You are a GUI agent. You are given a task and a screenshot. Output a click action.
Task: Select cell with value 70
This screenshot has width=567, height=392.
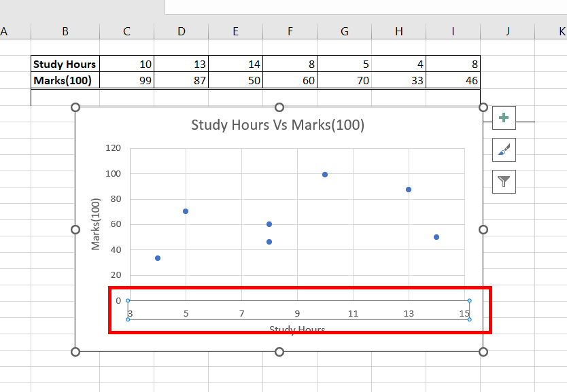(x=345, y=80)
